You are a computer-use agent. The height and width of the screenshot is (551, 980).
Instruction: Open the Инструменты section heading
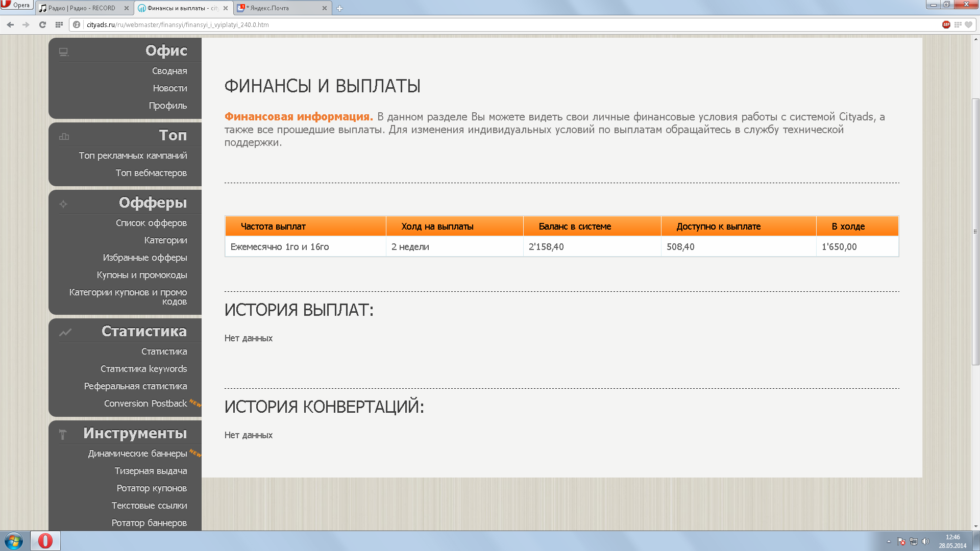tap(135, 433)
